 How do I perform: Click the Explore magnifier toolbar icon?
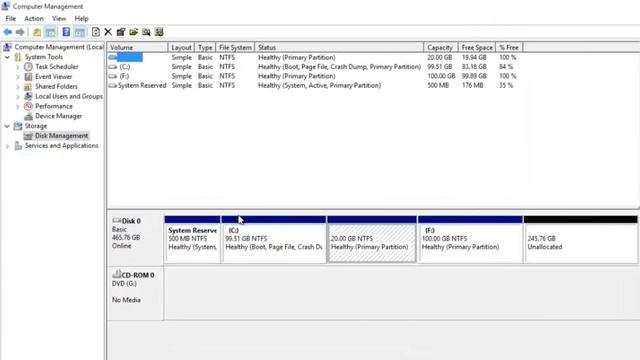146,32
